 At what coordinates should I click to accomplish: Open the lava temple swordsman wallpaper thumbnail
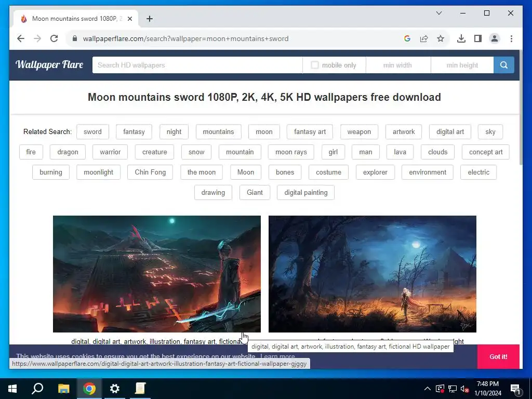[157, 274]
